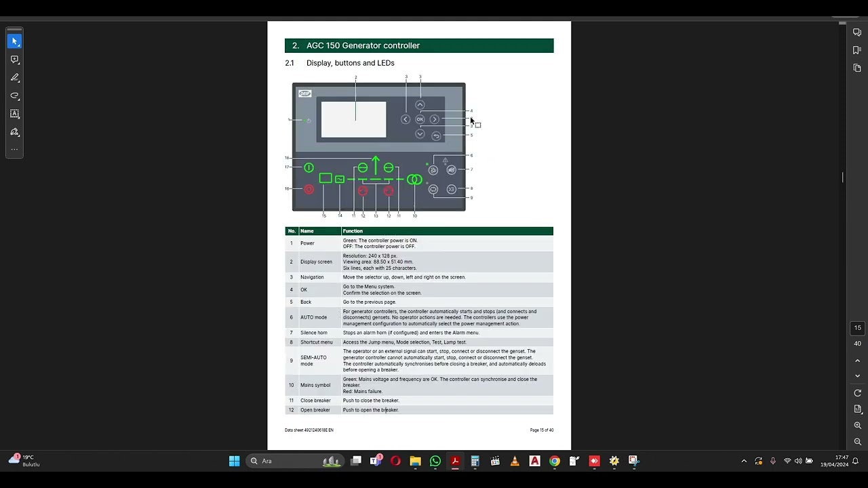Click the 'Shortcut menu' table cell
Viewport: 868px width, 488px height.
tap(316, 342)
